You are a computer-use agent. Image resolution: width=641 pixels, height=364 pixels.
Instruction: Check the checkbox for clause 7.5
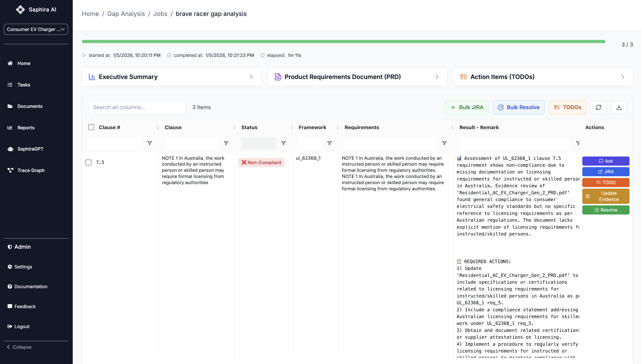[88, 162]
